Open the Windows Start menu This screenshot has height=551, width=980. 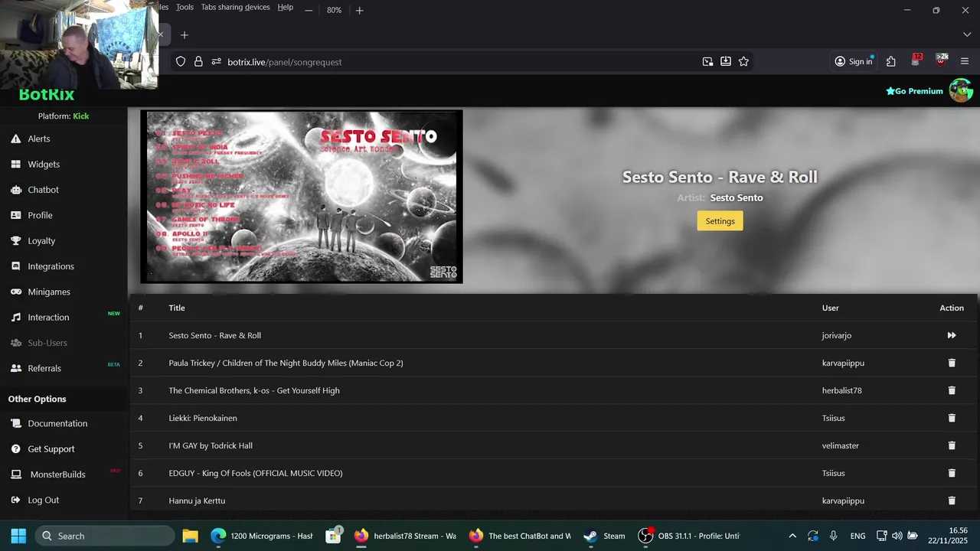(x=18, y=536)
